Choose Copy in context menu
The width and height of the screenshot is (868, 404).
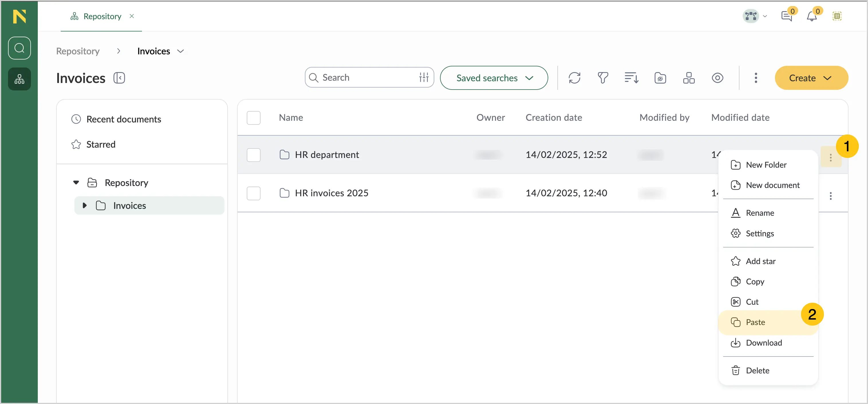click(768, 282)
